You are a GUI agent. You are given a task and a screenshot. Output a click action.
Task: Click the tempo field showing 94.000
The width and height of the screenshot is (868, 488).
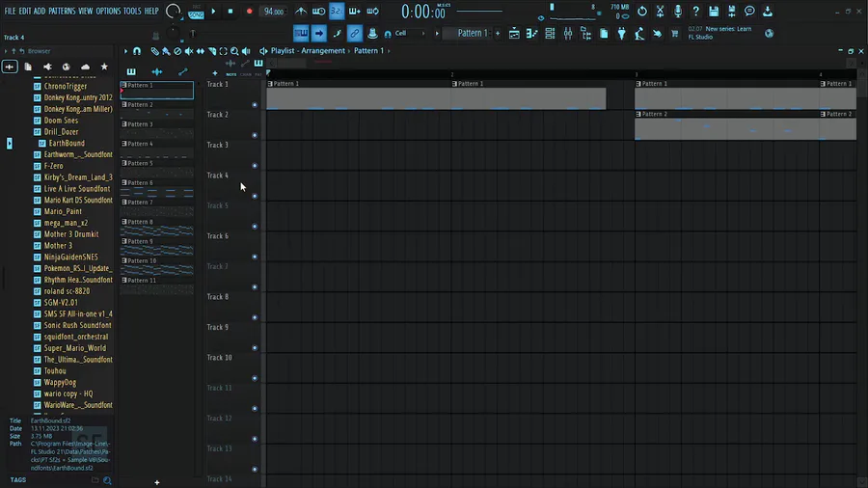tap(274, 12)
